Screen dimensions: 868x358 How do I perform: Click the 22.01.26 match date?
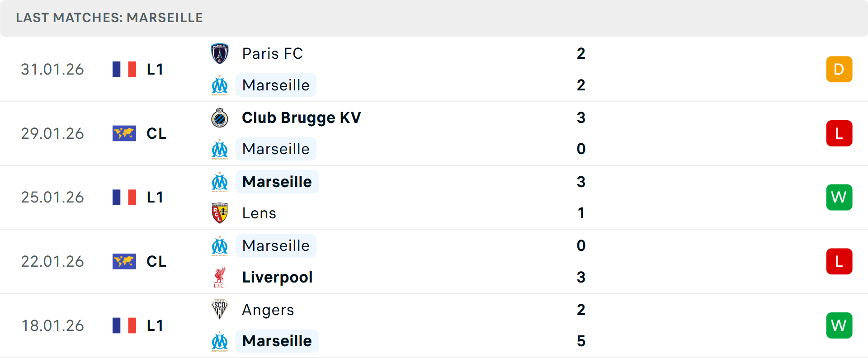52,262
